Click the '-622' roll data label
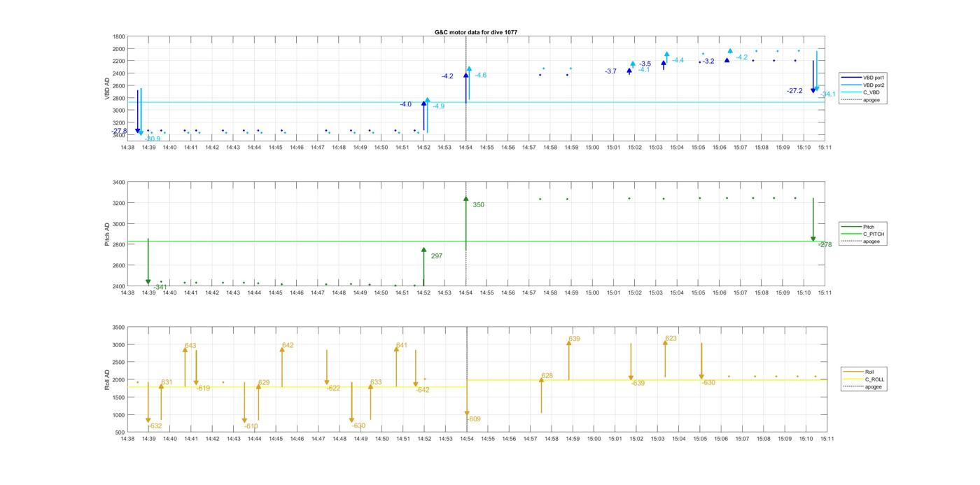The height and width of the screenshot is (485, 980). (333, 388)
